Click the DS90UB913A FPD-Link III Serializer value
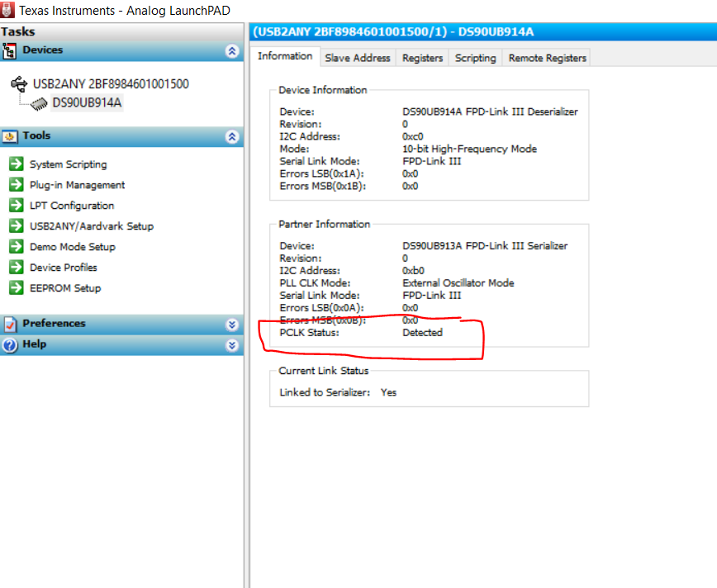This screenshot has width=717, height=588. tap(485, 245)
